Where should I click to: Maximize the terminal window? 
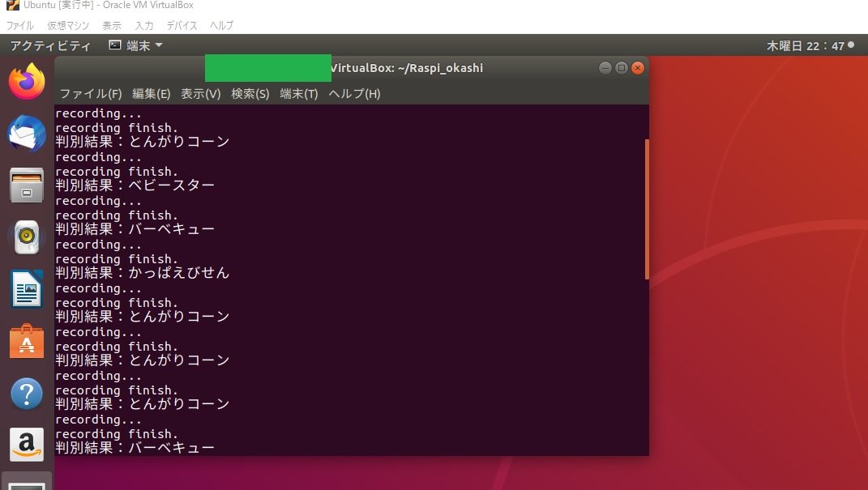point(621,67)
